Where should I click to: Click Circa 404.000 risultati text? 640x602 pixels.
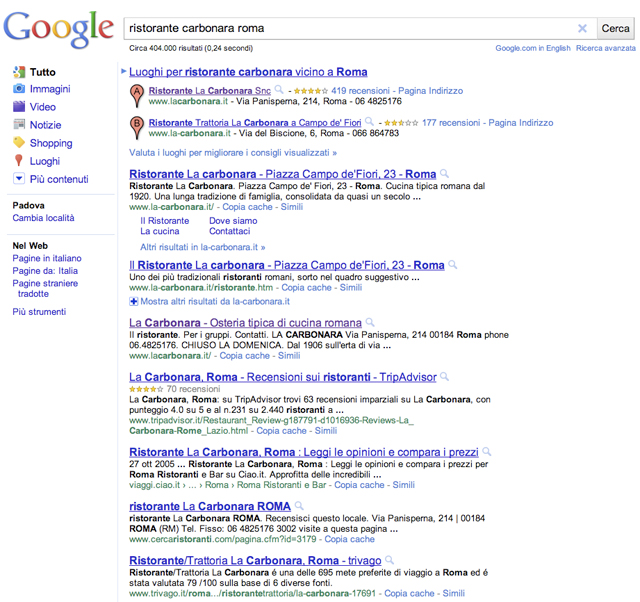191,48
